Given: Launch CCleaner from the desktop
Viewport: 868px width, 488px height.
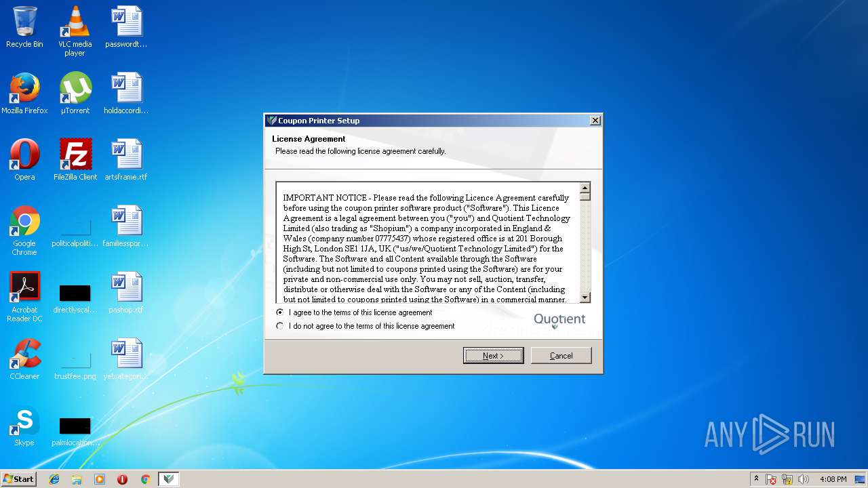Looking at the screenshot, I should click(x=24, y=359).
